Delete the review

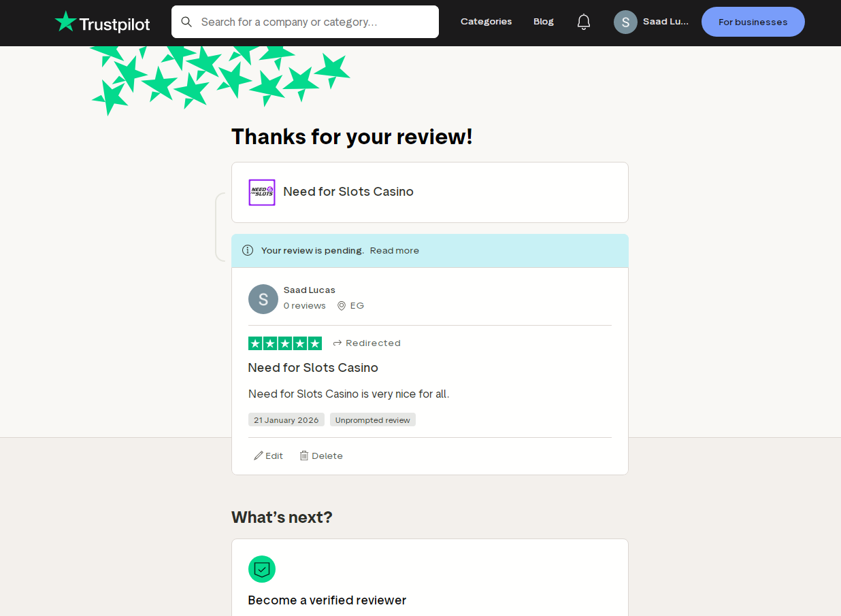[x=321, y=456]
